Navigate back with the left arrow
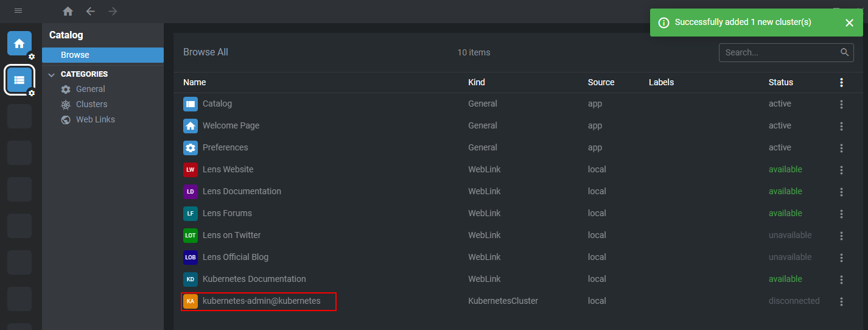Screen dimensions: 868x330 point(90,11)
